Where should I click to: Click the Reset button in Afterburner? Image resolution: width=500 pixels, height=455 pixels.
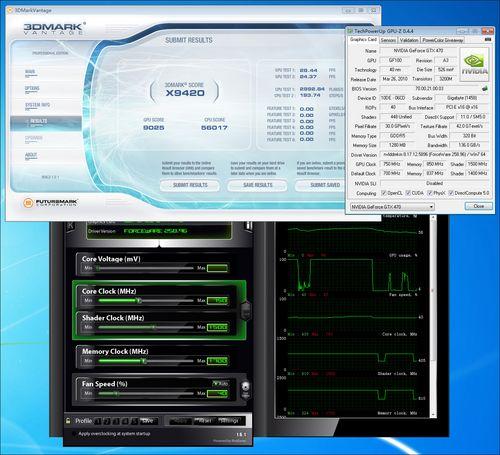(x=203, y=421)
